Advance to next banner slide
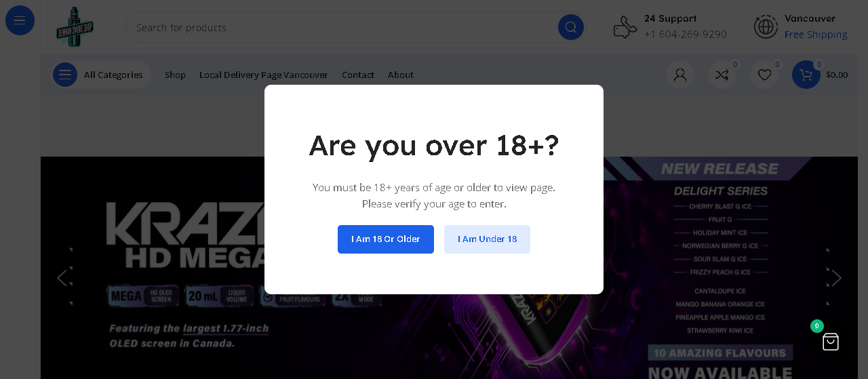 pyautogui.click(x=835, y=277)
